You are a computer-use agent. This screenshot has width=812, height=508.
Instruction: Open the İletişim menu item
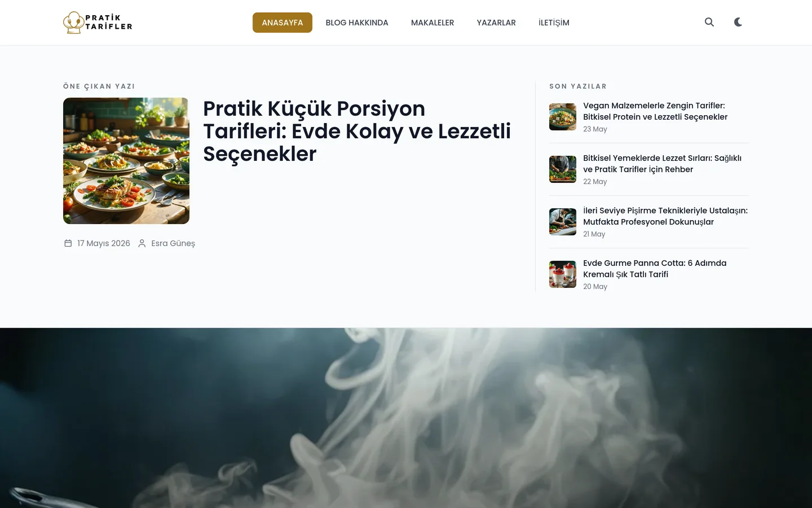pyautogui.click(x=554, y=23)
